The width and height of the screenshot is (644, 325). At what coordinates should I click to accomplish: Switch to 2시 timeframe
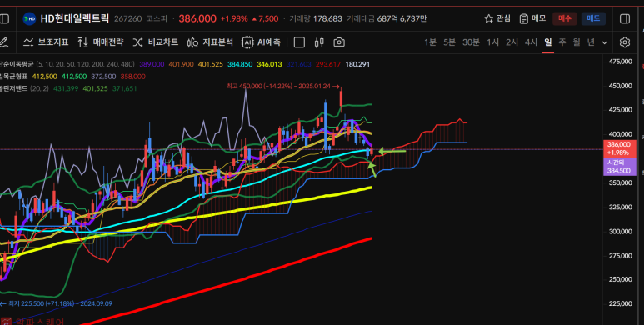512,42
